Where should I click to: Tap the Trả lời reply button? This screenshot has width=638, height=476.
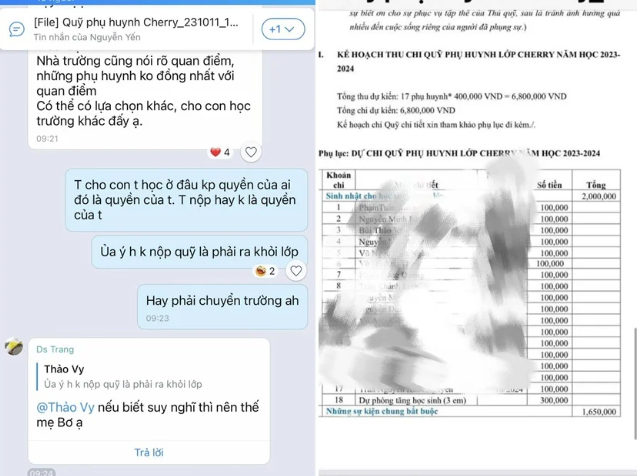(x=149, y=452)
